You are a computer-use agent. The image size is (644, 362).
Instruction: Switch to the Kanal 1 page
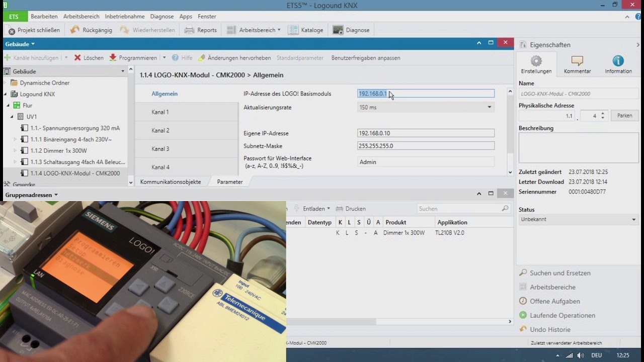pyautogui.click(x=187, y=112)
